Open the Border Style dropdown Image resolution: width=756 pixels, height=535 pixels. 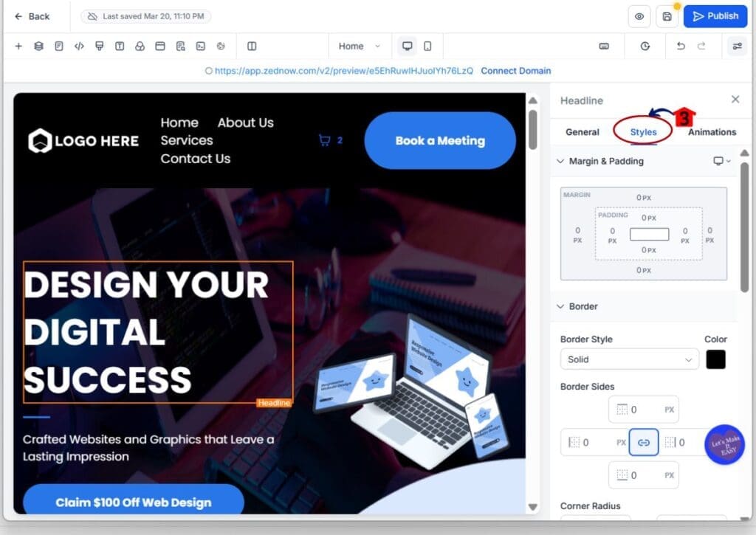click(630, 359)
